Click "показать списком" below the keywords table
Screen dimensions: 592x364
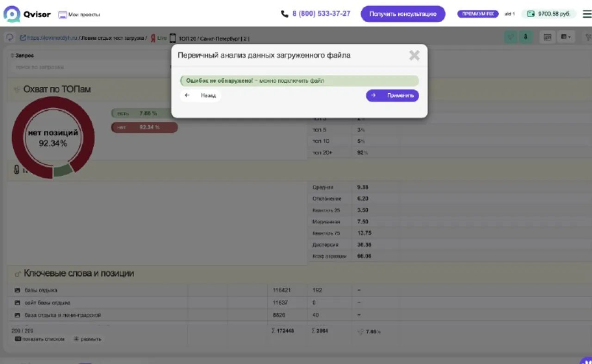pos(40,339)
